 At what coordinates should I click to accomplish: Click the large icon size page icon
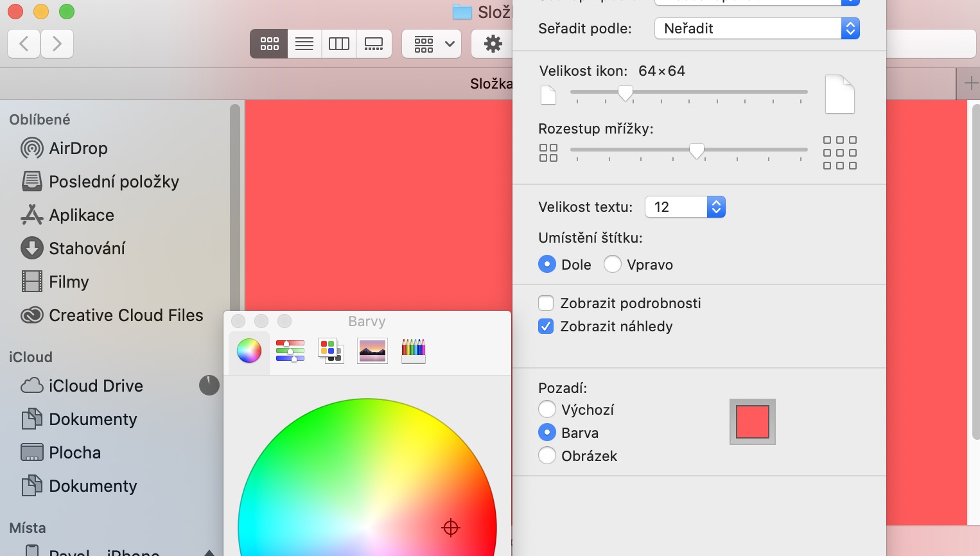(x=840, y=94)
